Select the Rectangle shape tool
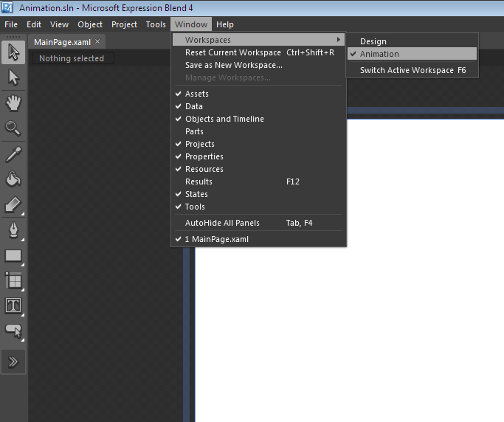Image resolution: width=504 pixels, height=422 pixels. tap(13, 256)
